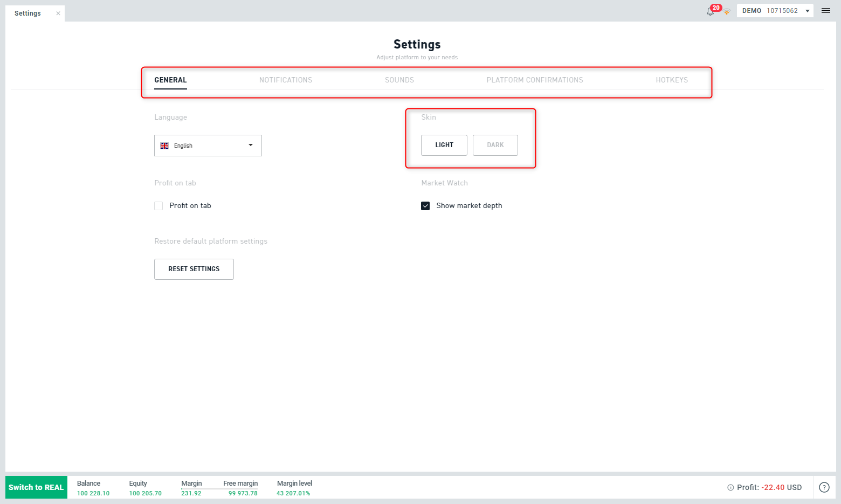Viewport: 841px width, 504px height.
Task: Click the Reset Settings button
Action: [x=194, y=269]
